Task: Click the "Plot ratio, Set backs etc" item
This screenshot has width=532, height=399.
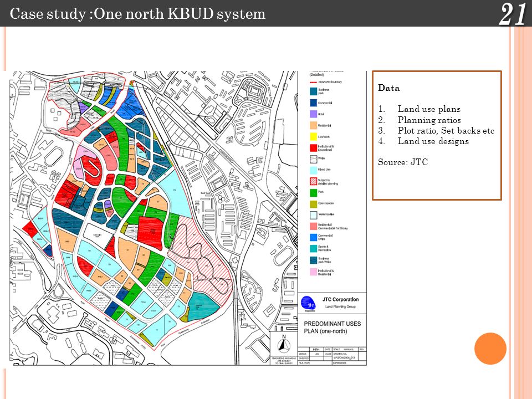Action: [x=446, y=131]
